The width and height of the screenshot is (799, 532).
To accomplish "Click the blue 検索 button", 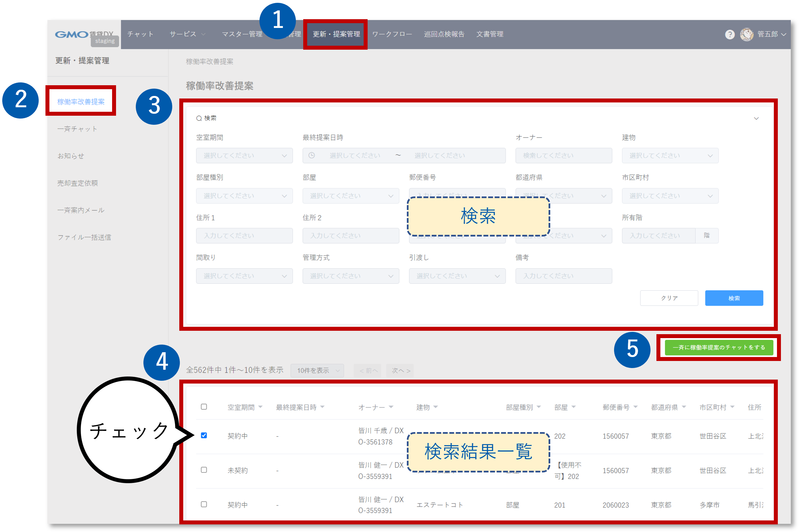I will [x=733, y=298].
